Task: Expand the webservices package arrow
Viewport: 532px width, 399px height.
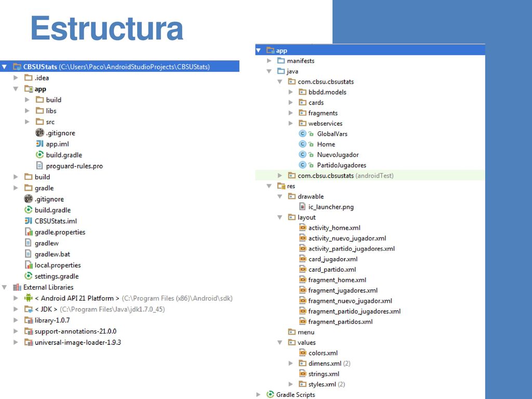Action: tap(291, 123)
